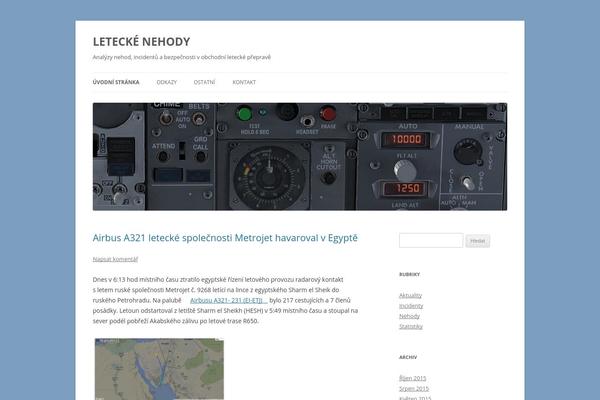
Task: Open the ODKAZY menu item
Action: coord(167,82)
